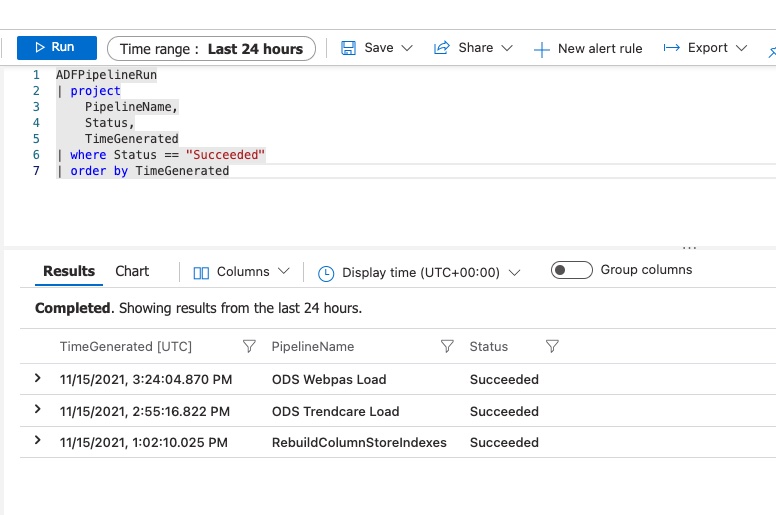Image resolution: width=776 pixels, height=515 pixels.
Task: Click the Share arrow icon
Action: pos(441,47)
